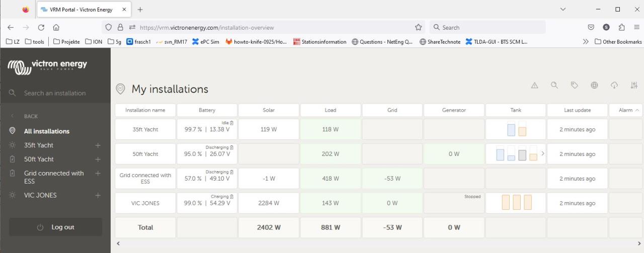
Task: Click the Victron Energy logo
Action: click(x=48, y=67)
